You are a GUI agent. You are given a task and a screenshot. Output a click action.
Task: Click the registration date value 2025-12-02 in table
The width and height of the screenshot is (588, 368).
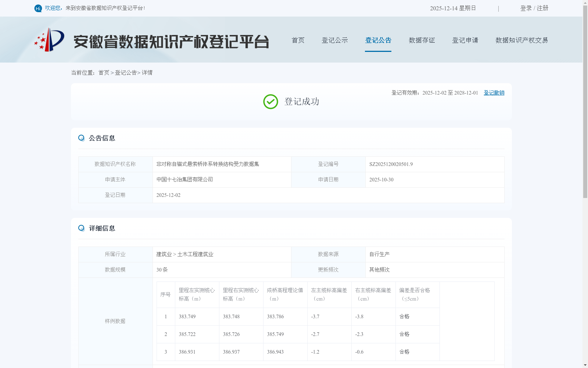(168, 195)
